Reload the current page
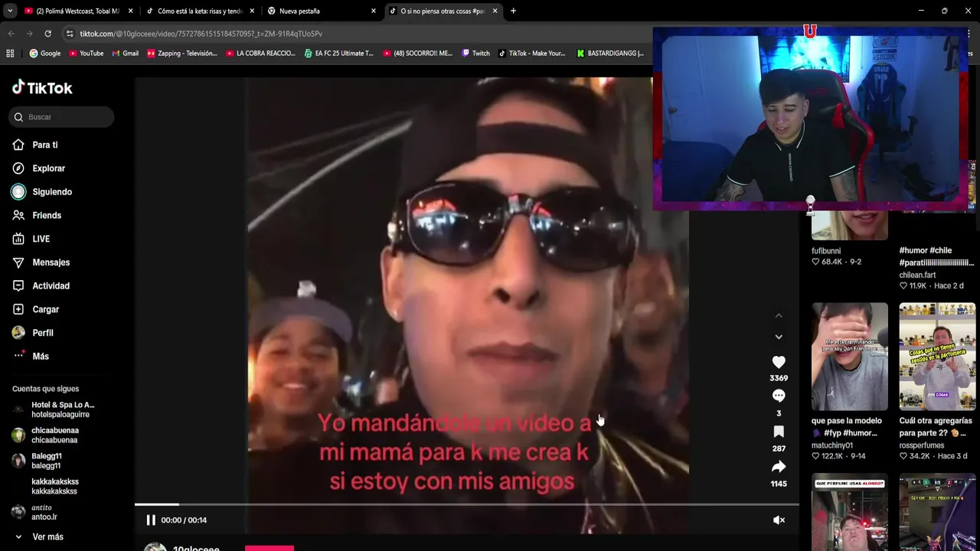 [47, 34]
